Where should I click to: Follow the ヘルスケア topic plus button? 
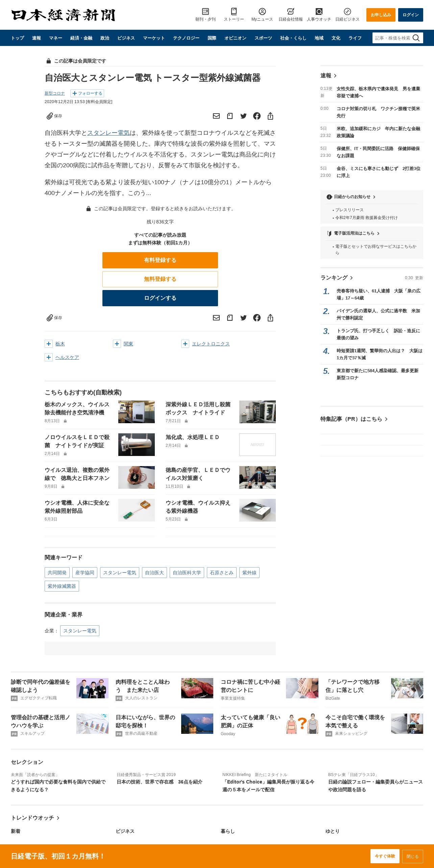click(49, 357)
